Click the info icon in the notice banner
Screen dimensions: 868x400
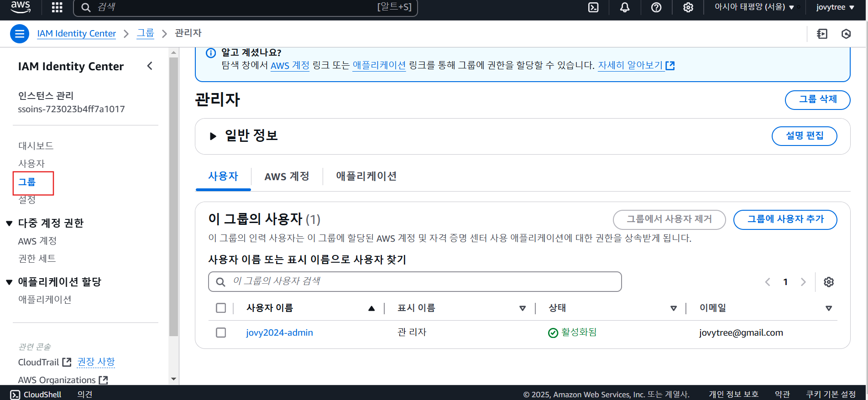[x=211, y=53]
